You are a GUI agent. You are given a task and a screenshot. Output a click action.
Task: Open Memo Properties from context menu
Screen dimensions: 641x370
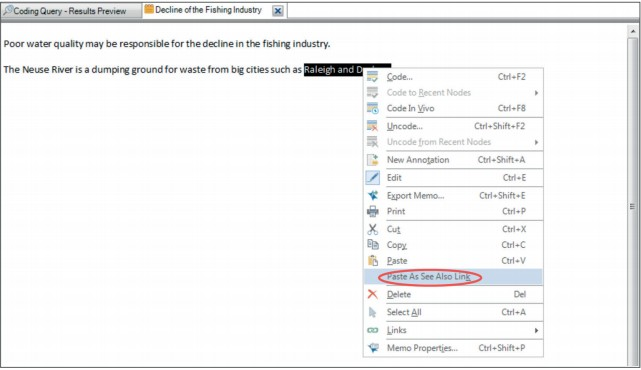tap(453, 348)
